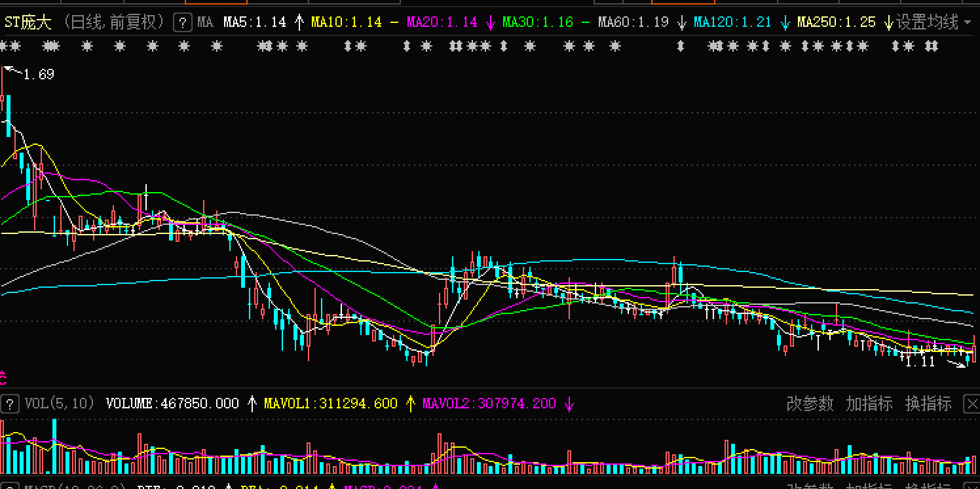
Task: Click the VOLUME:467850.000 readout
Action: click(173, 404)
